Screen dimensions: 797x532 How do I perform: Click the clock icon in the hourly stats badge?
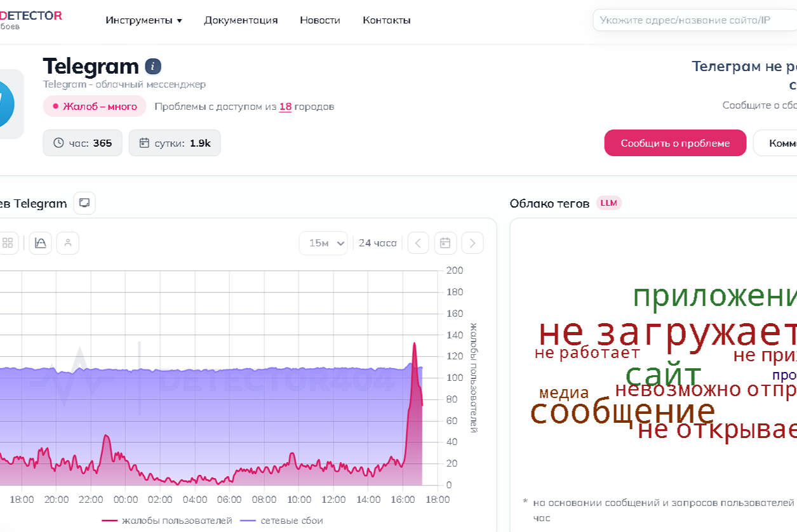pyautogui.click(x=58, y=143)
